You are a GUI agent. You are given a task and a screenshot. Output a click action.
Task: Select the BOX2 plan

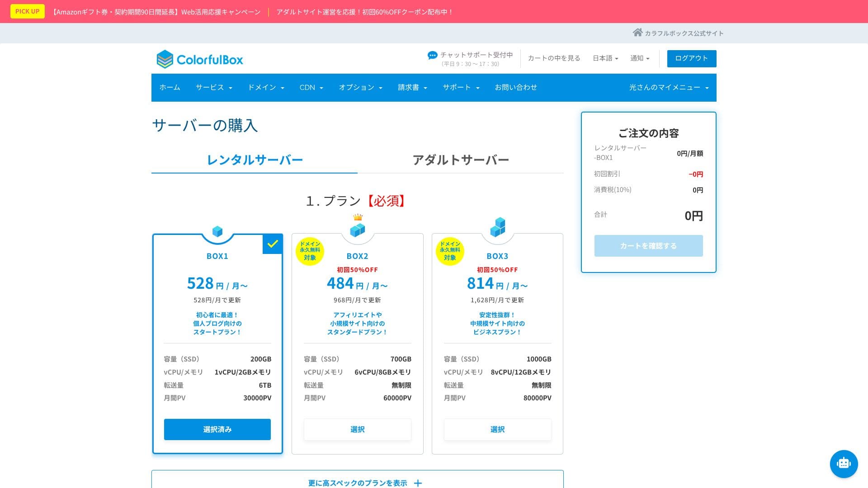(357, 429)
